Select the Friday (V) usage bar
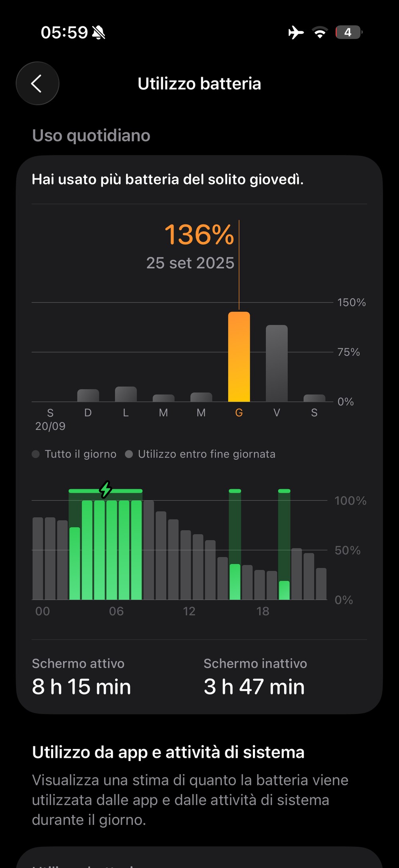This screenshot has width=399, height=868. point(277,363)
